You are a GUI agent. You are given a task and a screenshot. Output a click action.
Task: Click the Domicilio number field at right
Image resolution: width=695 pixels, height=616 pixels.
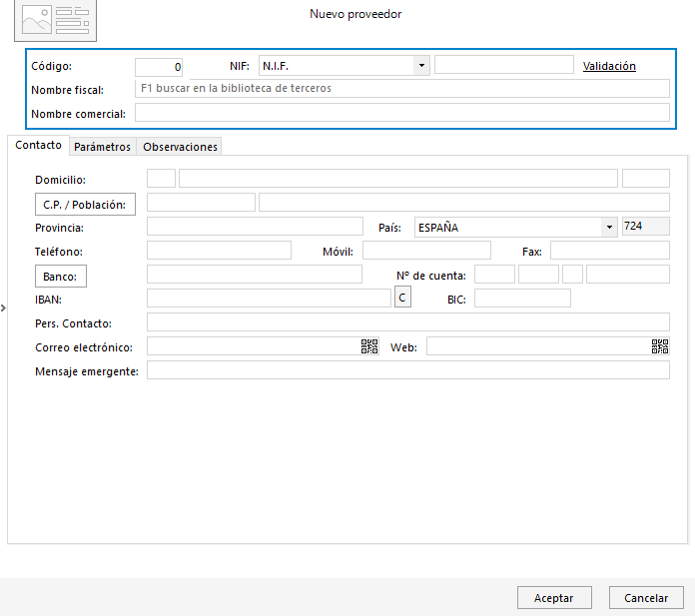point(646,178)
